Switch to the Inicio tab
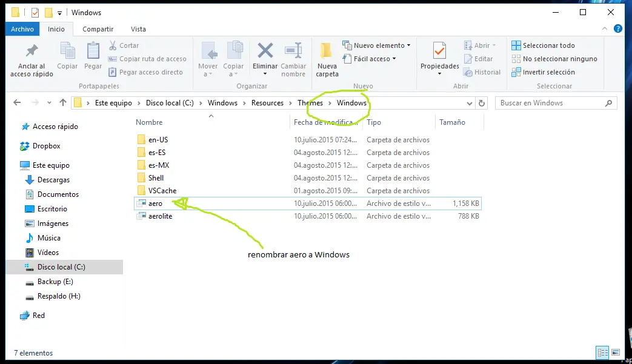 coord(56,29)
